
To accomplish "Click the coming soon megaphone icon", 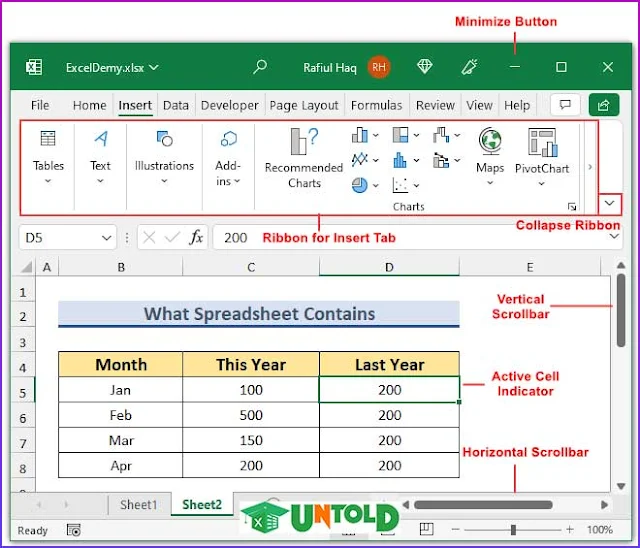I will 469,67.
